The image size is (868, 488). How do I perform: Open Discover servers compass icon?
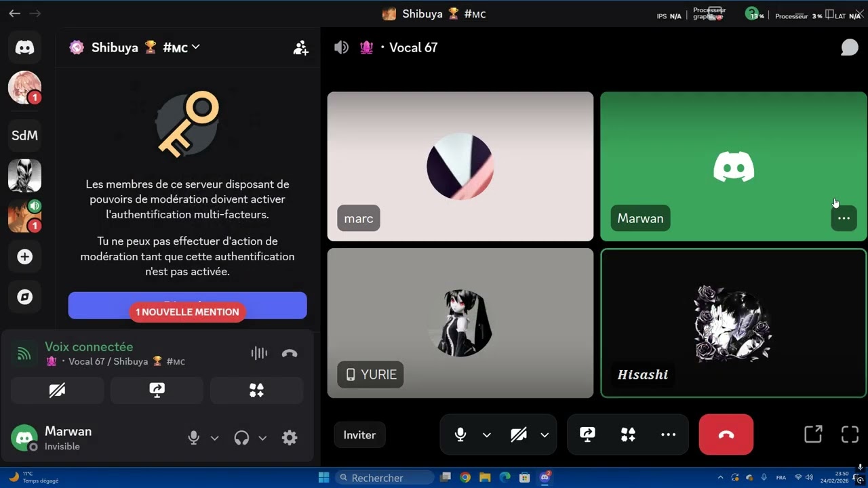click(x=24, y=297)
